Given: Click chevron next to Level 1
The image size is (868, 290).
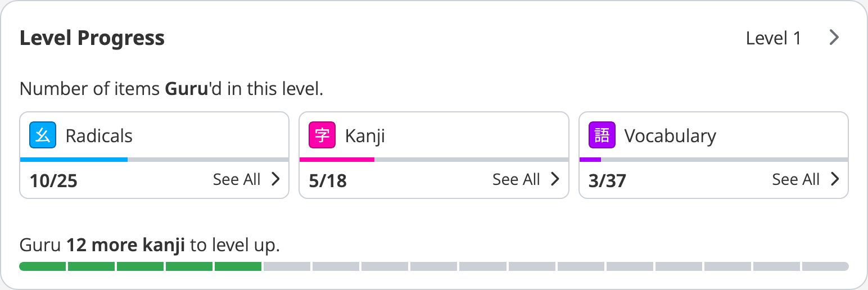Looking at the screenshot, I should (x=834, y=38).
